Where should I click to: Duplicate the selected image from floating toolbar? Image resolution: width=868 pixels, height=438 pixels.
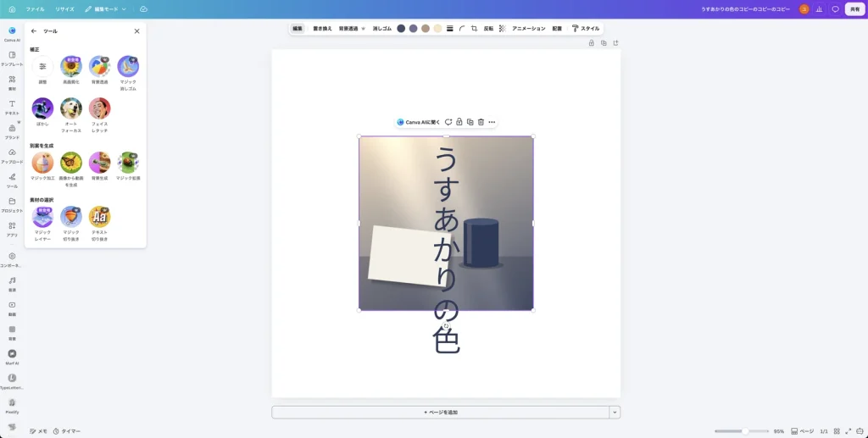[470, 122]
